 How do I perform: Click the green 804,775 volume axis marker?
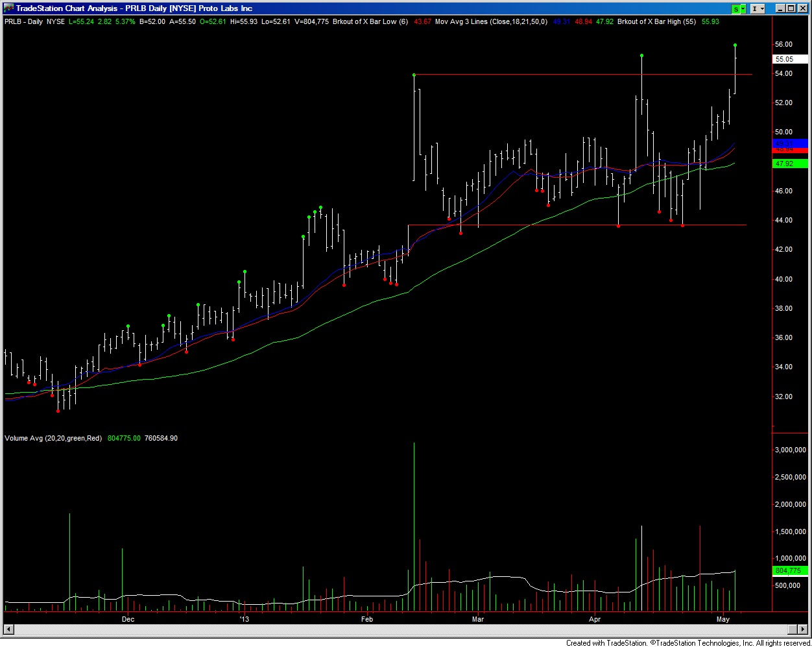pos(791,570)
